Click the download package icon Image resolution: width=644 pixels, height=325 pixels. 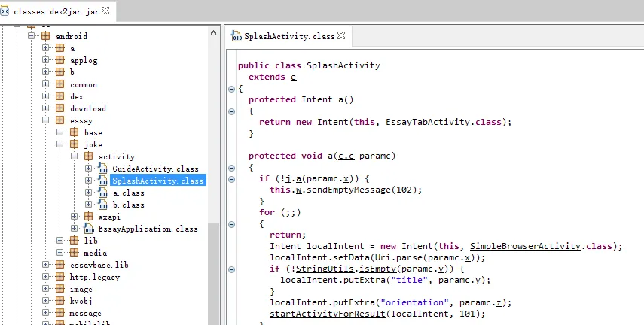coord(60,108)
